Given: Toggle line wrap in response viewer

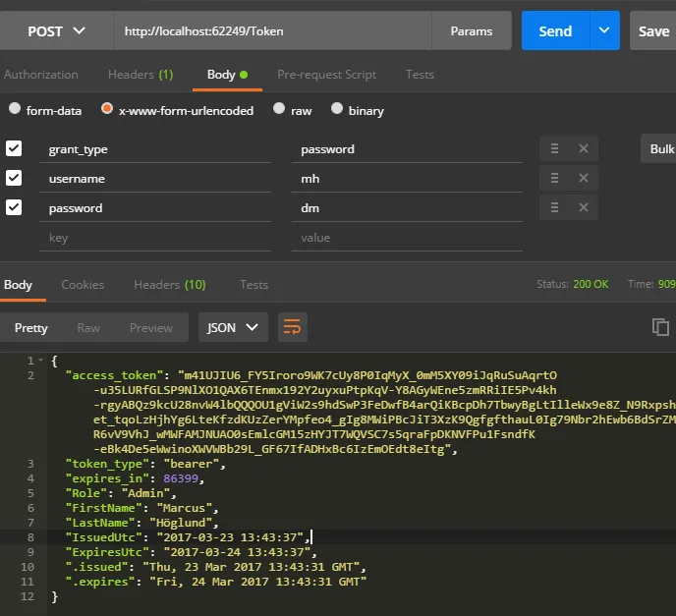Looking at the screenshot, I should pyautogui.click(x=292, y=327).
